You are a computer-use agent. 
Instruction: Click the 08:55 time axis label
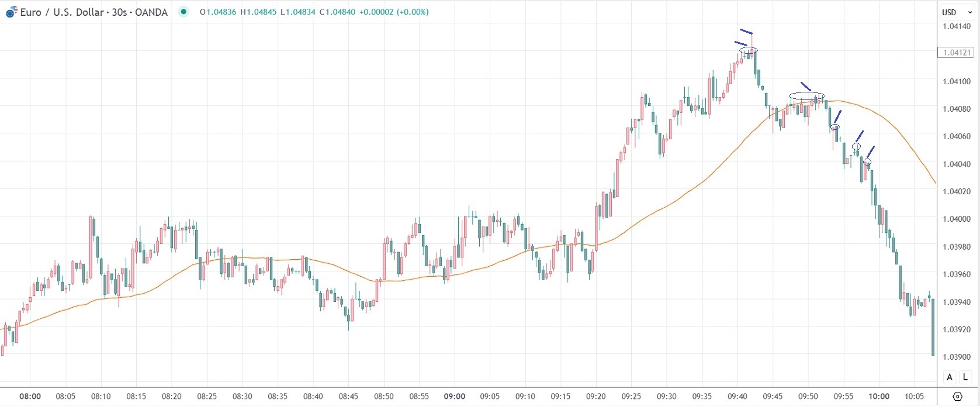[419, 396]
